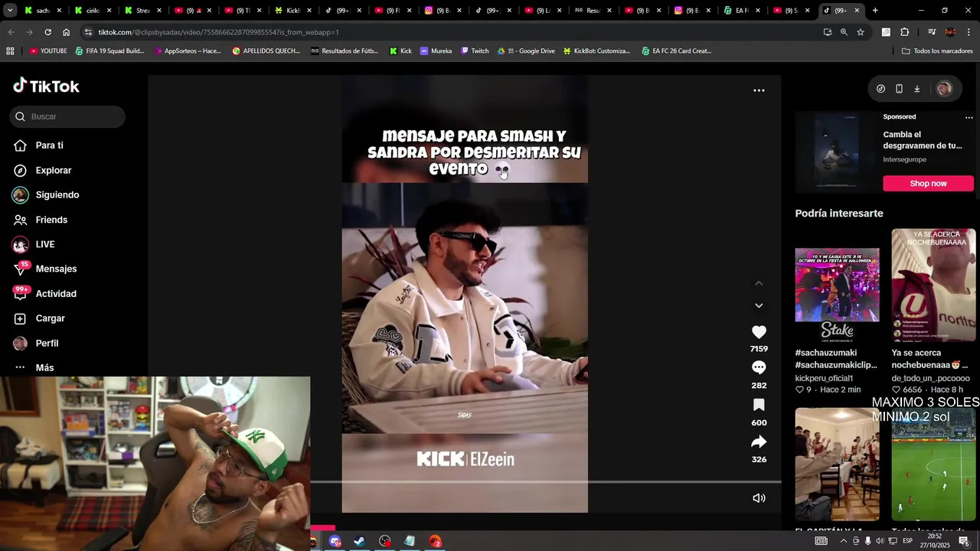Open the Siguiendo section
Screen dimensions: 980x551
tap(57, 194)
